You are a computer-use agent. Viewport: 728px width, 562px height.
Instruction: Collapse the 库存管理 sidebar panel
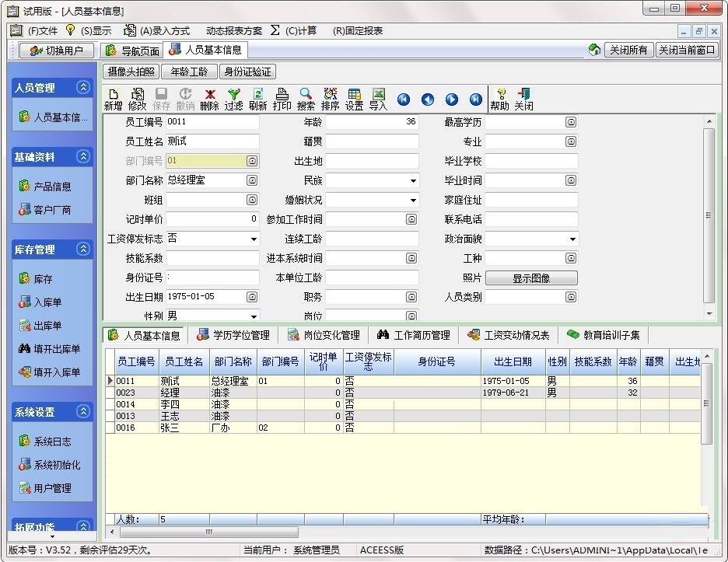tap(82, 250)
